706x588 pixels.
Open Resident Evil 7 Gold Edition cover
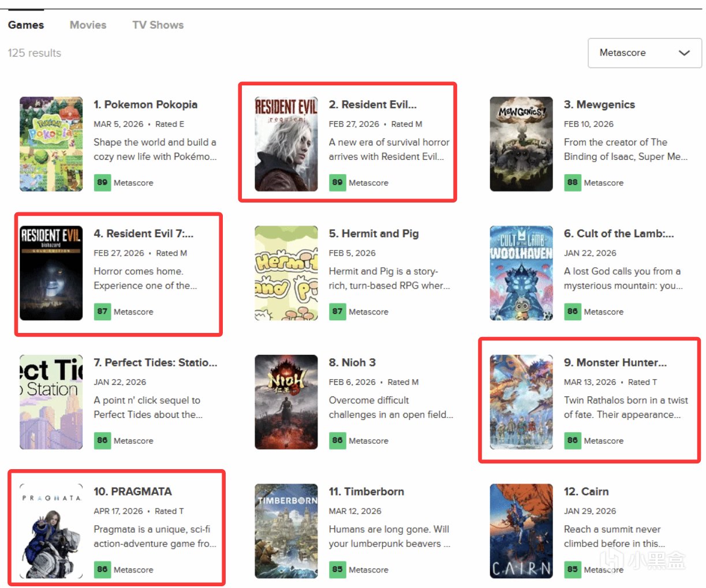click(51, 273)
